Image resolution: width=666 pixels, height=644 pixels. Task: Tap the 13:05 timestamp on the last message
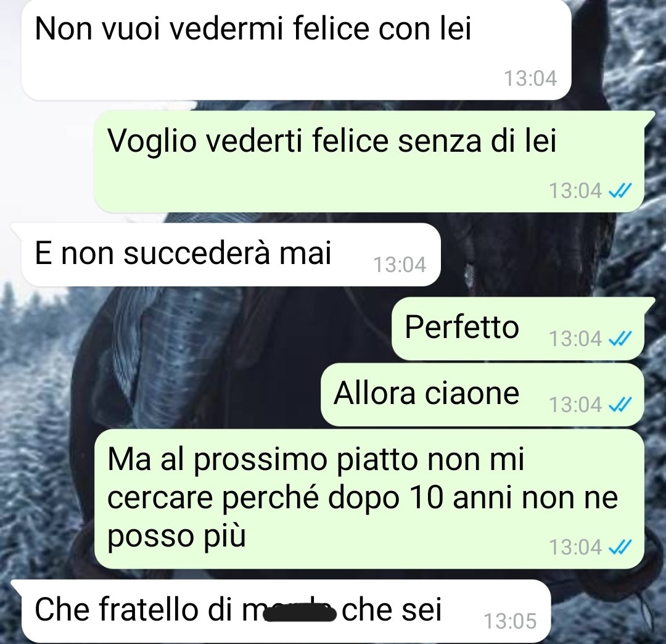pyautogui.click(x=510, y=622)
